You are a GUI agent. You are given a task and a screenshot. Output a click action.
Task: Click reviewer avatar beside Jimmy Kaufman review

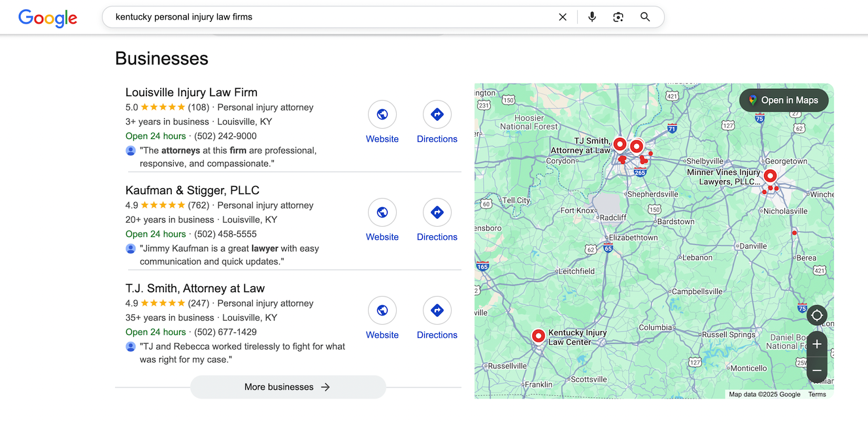[131, 248]
